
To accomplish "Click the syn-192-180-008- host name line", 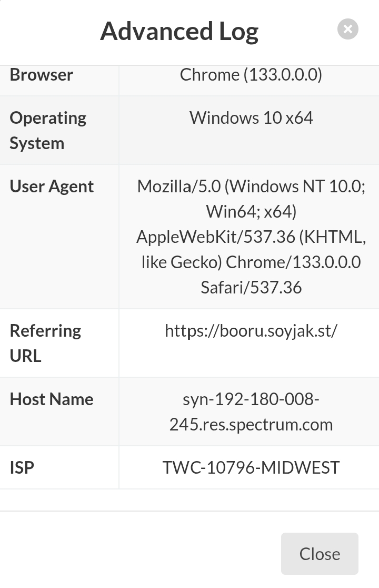I will [x=251, y=399].
